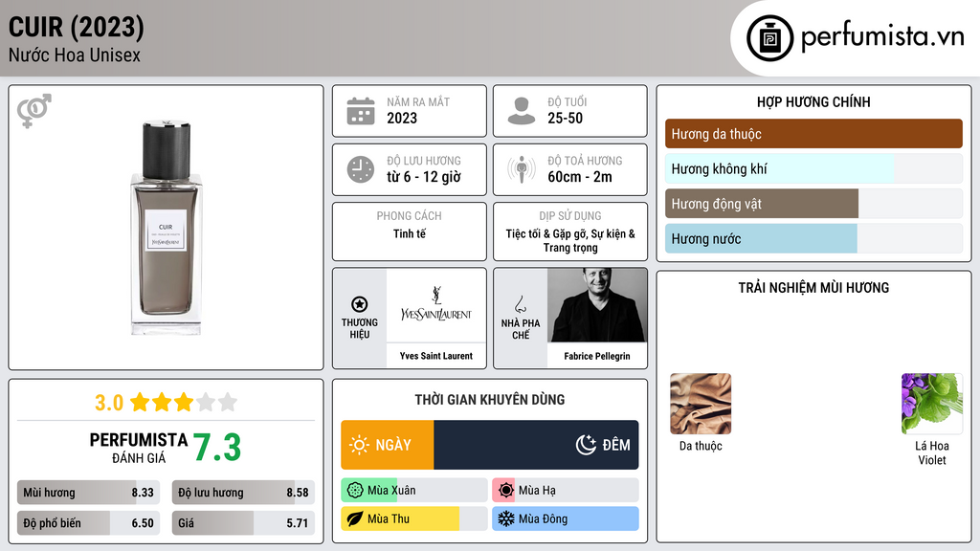Screen dimensions: 980x551
Task: Click the Mùa Đông season bar
Action: 566,518
